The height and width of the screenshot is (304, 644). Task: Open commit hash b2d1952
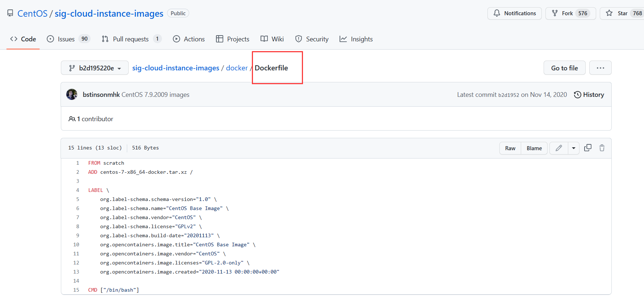tap(509, 95)
